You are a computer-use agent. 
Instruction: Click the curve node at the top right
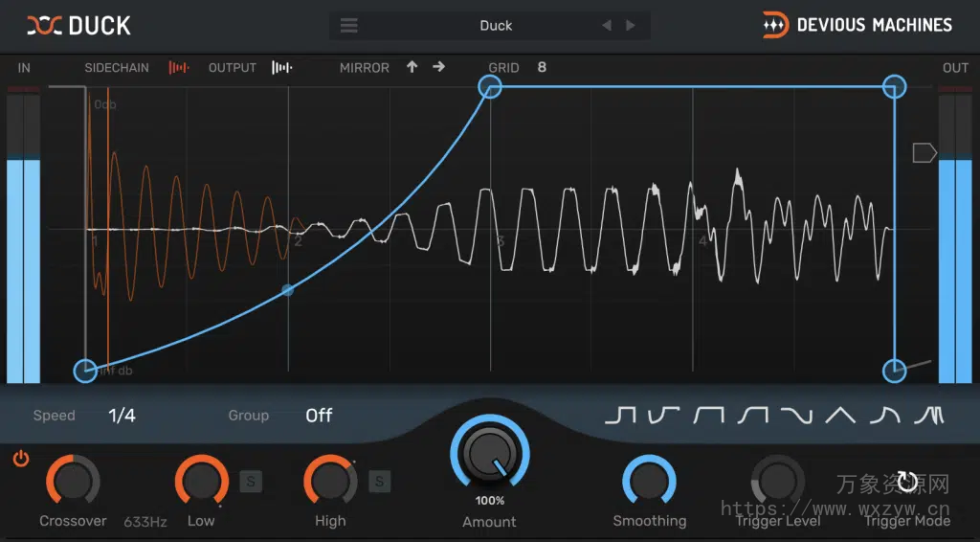pyautogui.click(x=894, y=87)
